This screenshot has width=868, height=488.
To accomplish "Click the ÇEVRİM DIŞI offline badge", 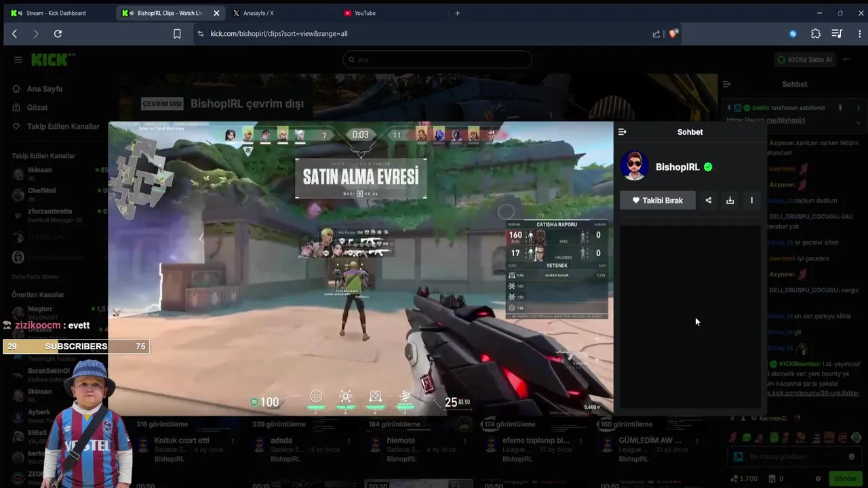I will click(x=162, y=104).
